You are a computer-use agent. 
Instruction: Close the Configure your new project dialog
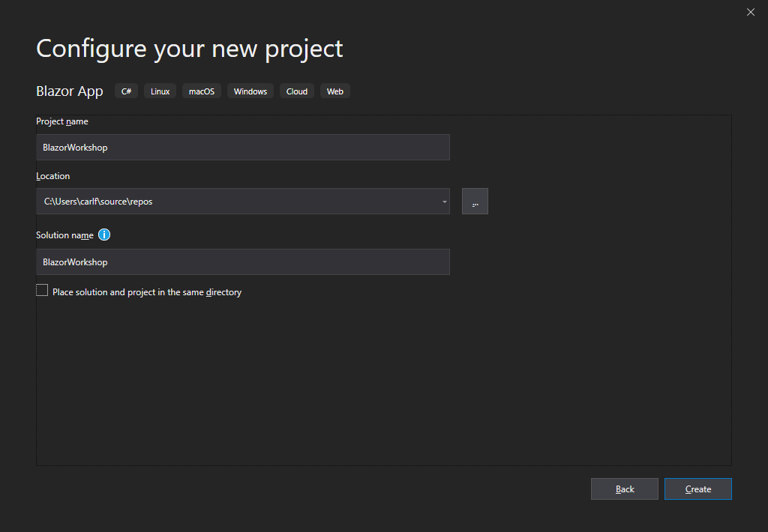(x=750, y=12)
